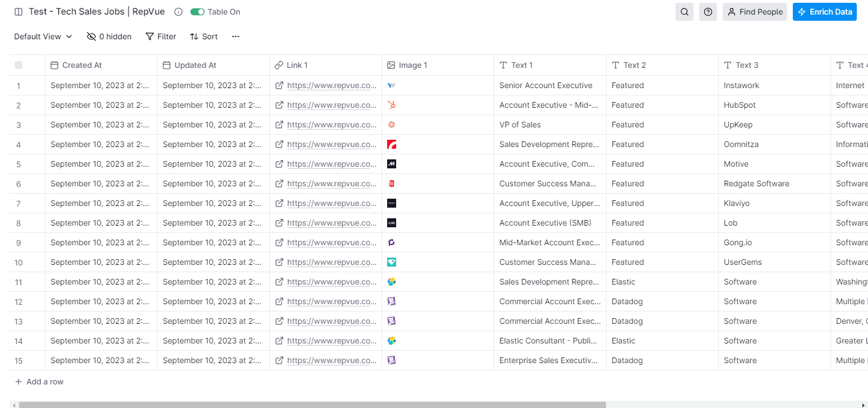Image resolution: width=868 pixels, height=408 pixels.
Task: Open the table info icon
Action: pyautogui.click(x=178, y=12)
